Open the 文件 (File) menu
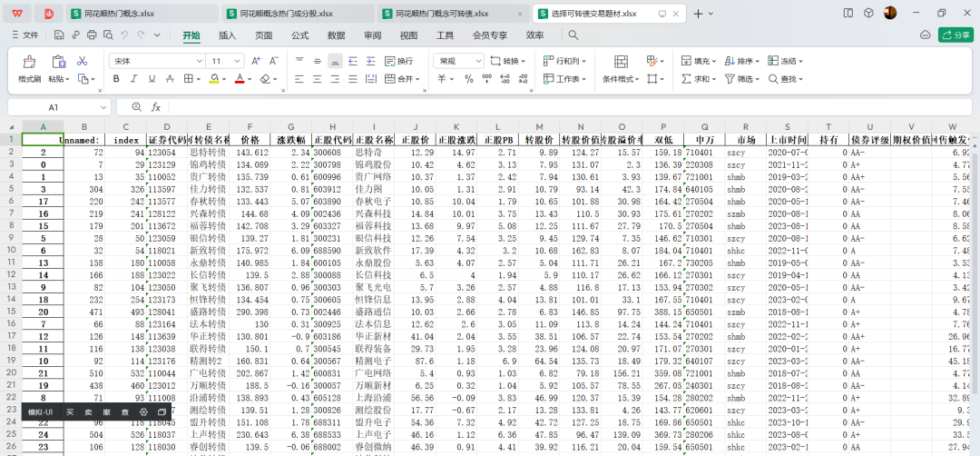980x456 pixels. pyautogui.click(x=25, y=35)
